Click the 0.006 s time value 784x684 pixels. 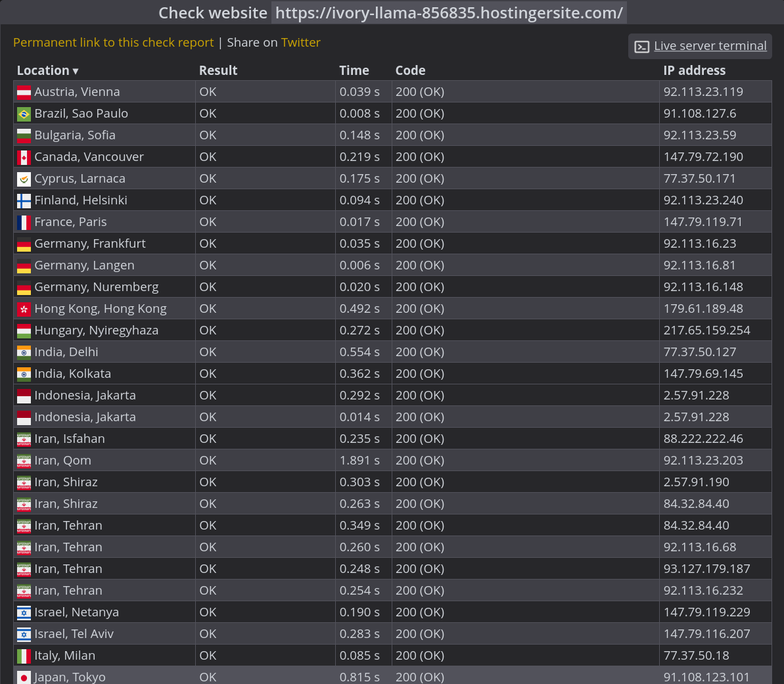359,265
